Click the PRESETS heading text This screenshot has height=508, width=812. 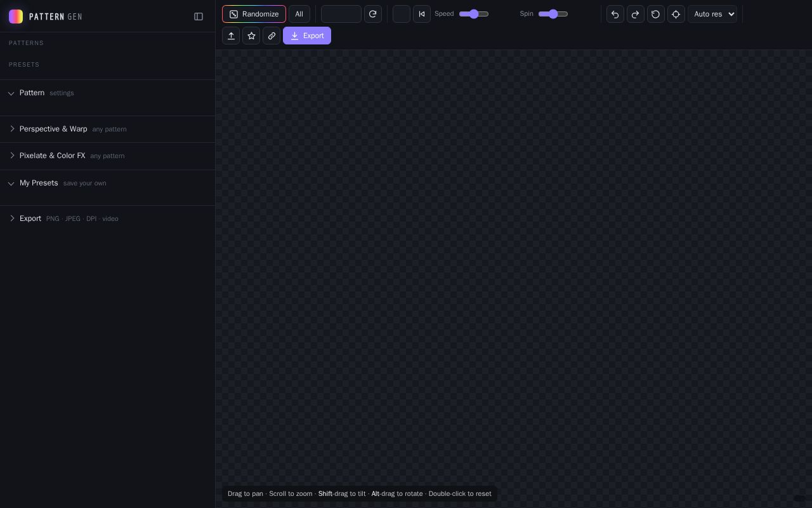coord(24,65)
